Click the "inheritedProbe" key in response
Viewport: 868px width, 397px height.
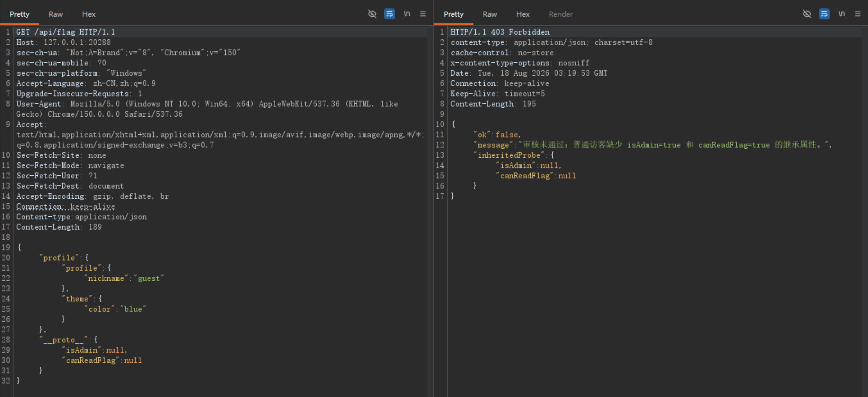[x=509, y=155]
